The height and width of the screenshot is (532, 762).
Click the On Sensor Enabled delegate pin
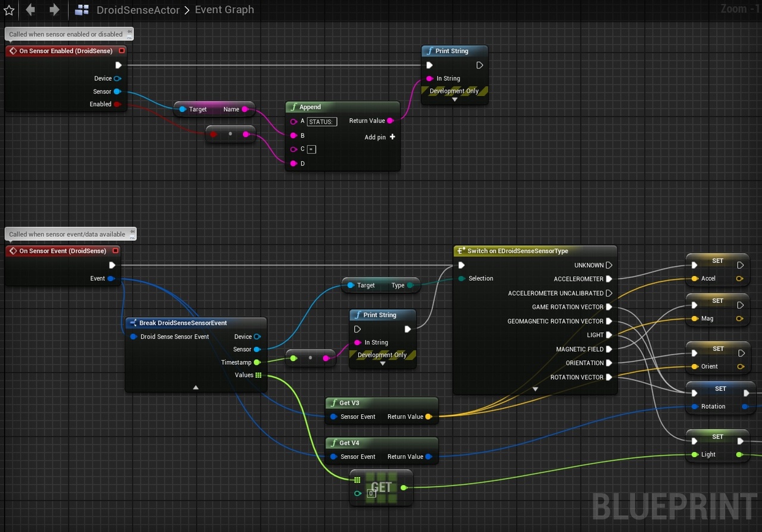122,51
